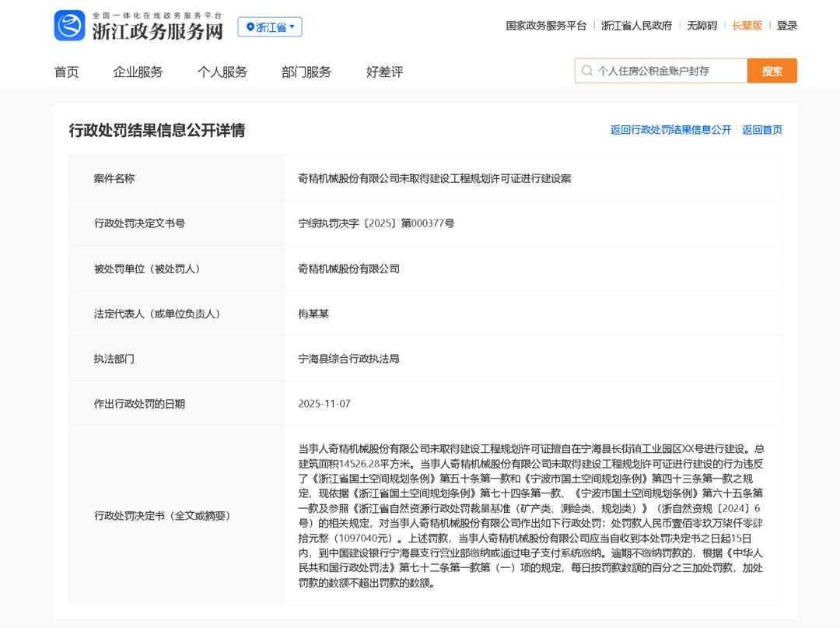Open the 浙江省 region dropdown

[269, 26]
